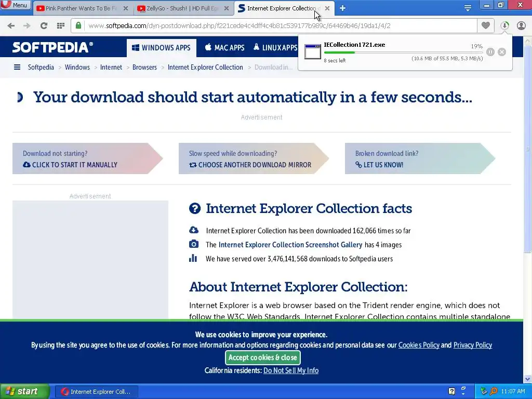Close the Internet Explorer Collection tab
This screenshot has height=399, width=532.
click(327, 8)
